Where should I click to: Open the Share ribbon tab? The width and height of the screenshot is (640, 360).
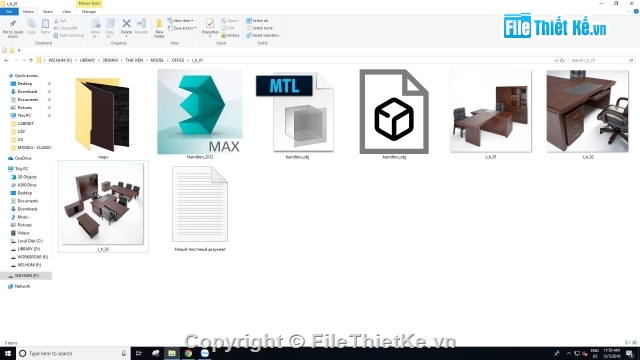pyautogui.click(x=48, y=12)
